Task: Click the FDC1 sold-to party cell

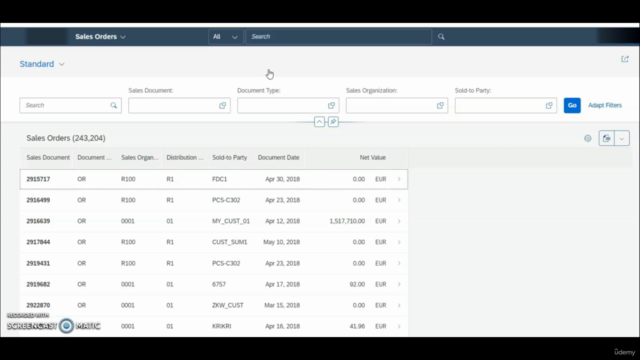Action: point(220,179)
